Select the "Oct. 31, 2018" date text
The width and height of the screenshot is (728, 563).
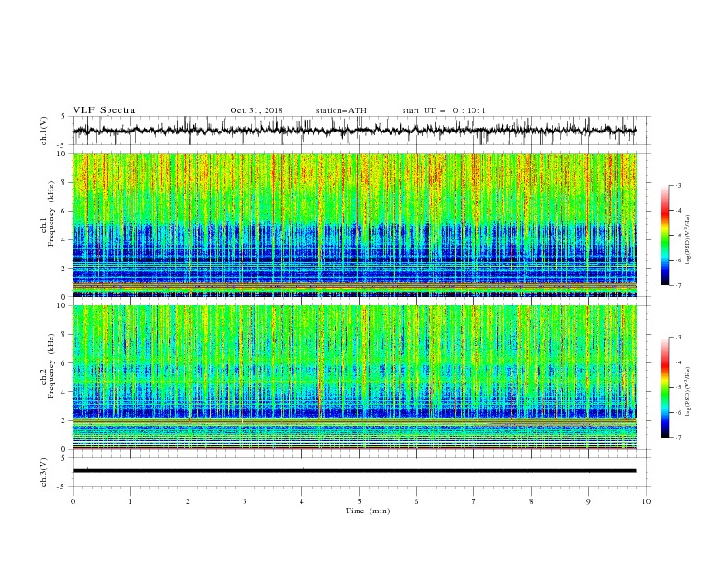point(256,110)
